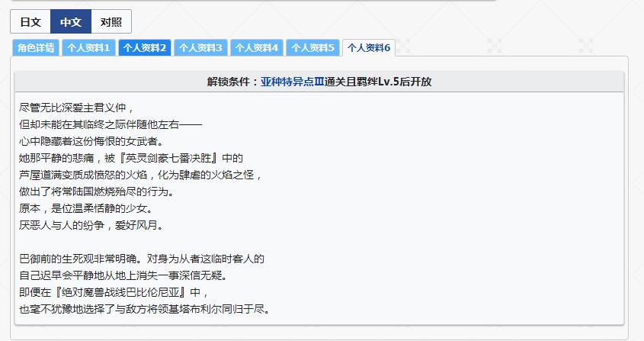
Task: Click the line 心中隐藏着这份悔恨的女武者
Action: (91, 141)
